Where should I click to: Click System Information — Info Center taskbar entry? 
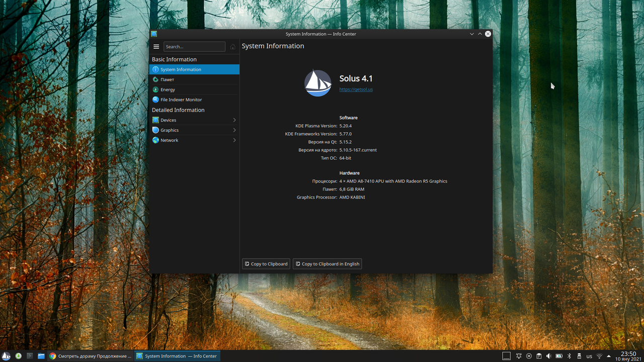point(177,356)
